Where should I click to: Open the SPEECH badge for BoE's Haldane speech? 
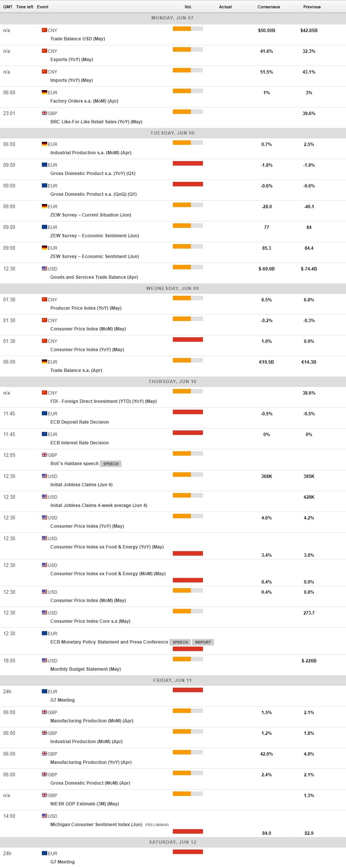(x=111, y=463)
